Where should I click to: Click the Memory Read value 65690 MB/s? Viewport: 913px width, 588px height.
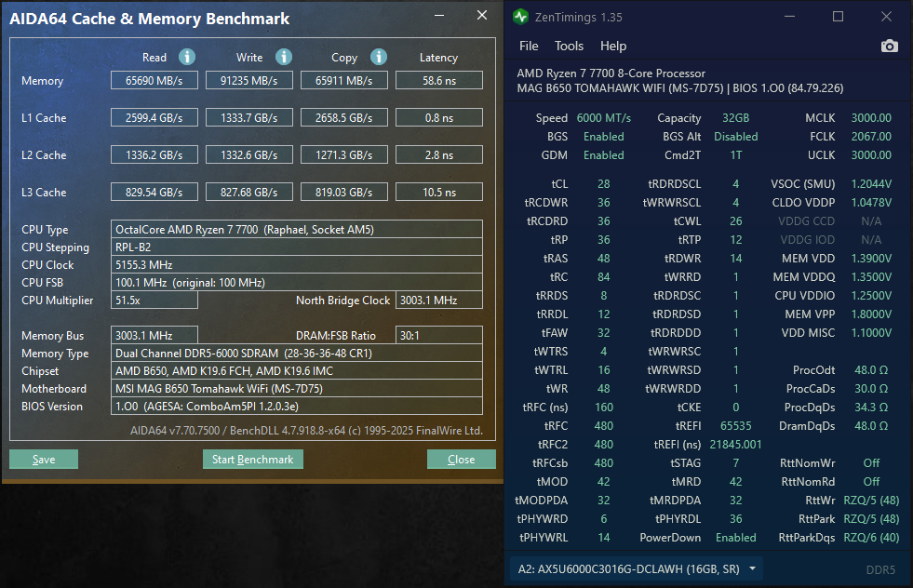point(154,80)
